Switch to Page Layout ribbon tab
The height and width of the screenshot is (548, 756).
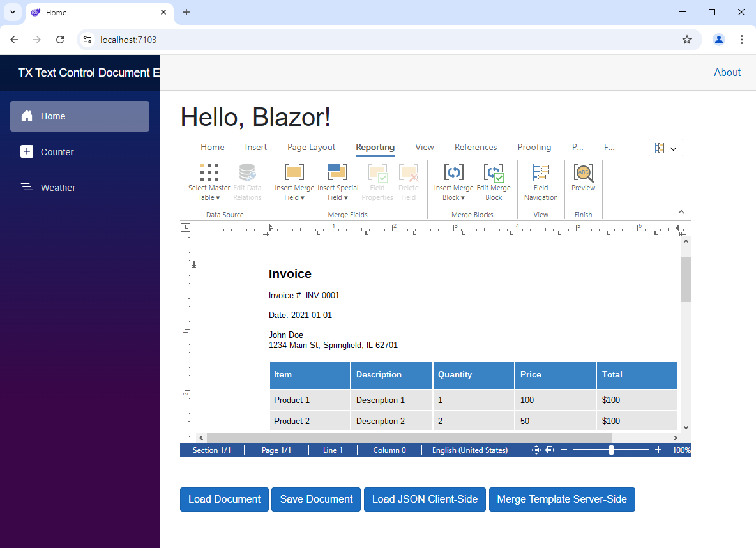click(x=311, y=147)
